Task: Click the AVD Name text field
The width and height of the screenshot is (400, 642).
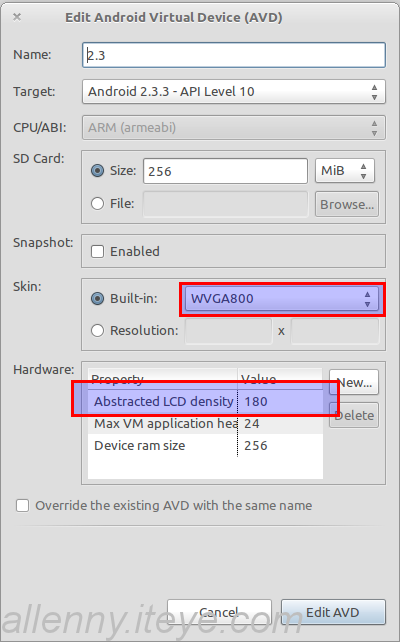Action: point(234,55)
